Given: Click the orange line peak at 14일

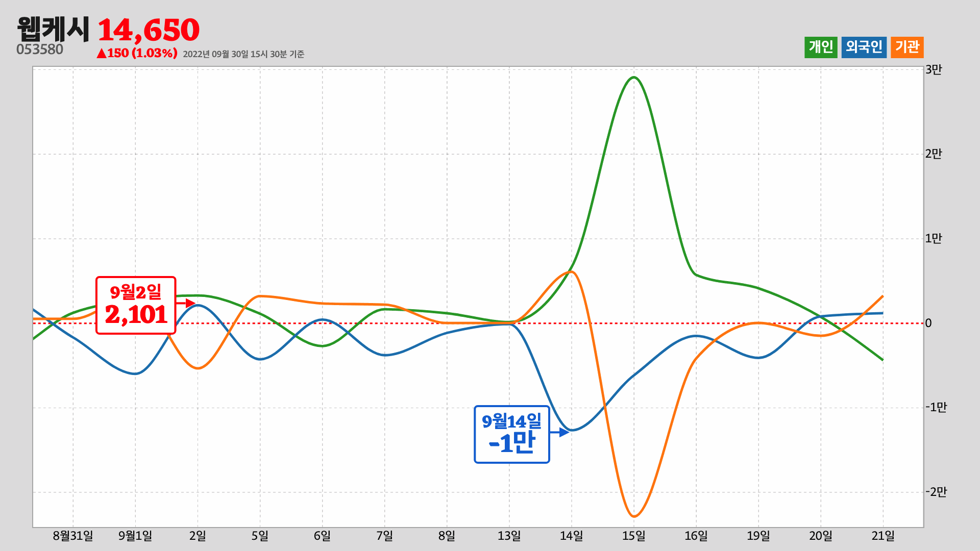Looking at the screenshot, I should (x=571, y=271).
